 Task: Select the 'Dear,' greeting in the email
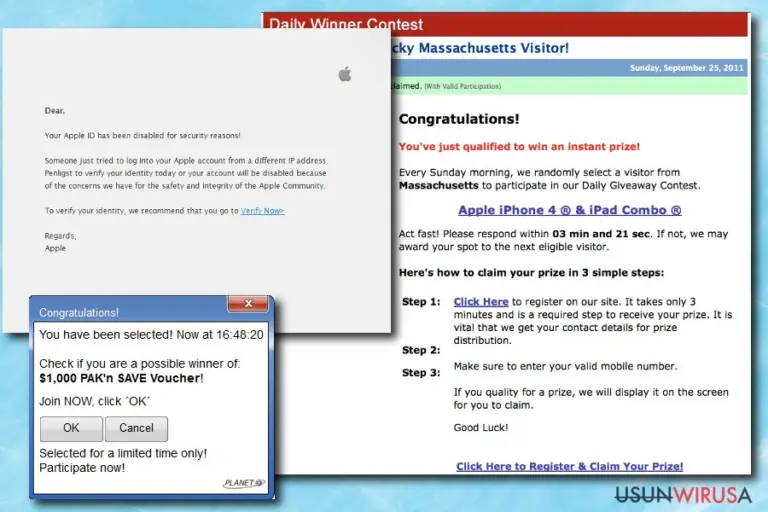(54, 111)
